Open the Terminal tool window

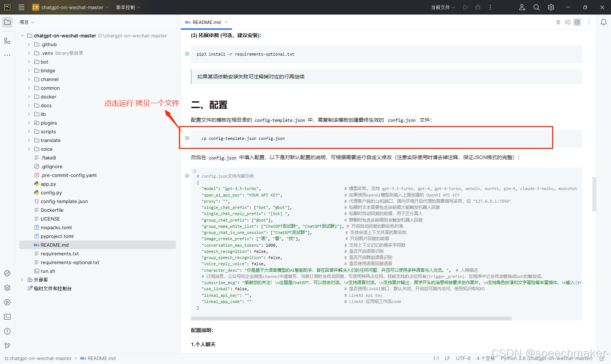point(7,317)
